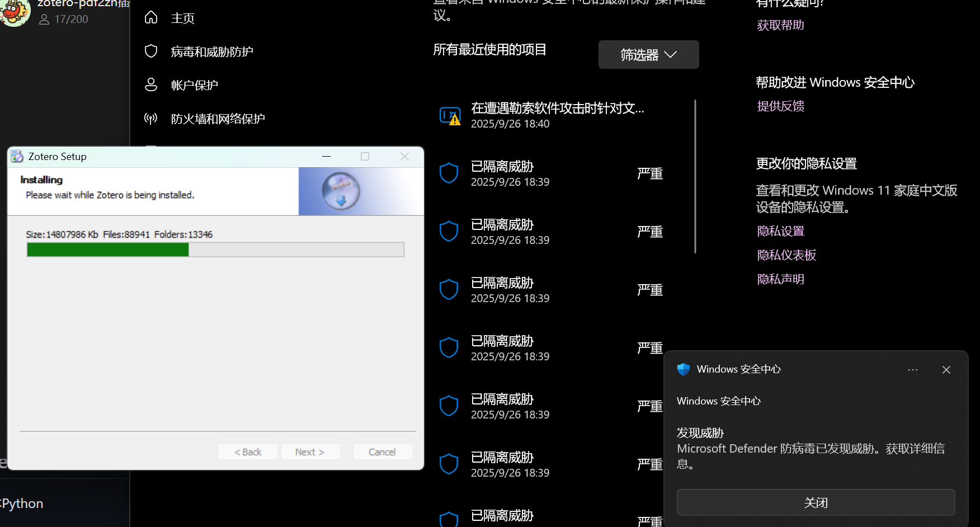The image size is (980, 527).
Task: Open the 隐私仪表板 link
Action: pyautogui.click(x=786, y=255)
